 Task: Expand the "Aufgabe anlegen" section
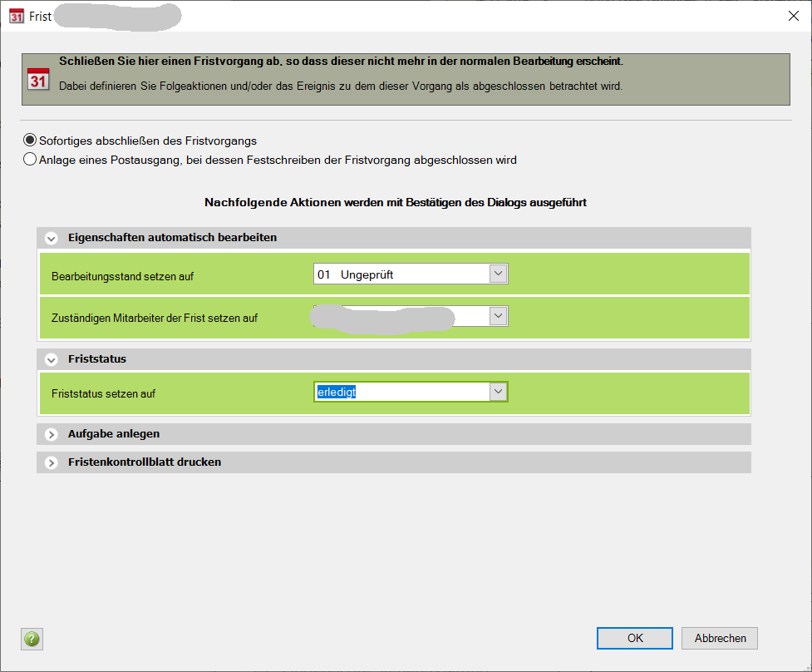click(x=52, y=434)
